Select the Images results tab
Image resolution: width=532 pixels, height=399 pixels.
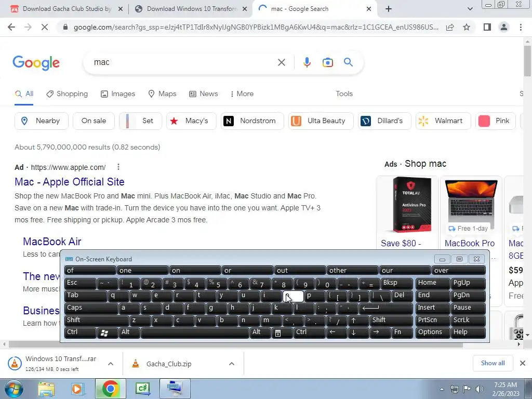pyautogui.click(x=118, y=94)
